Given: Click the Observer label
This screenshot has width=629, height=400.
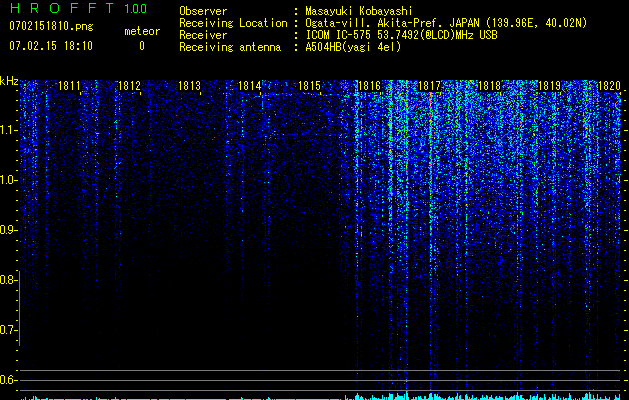Looking at the screenshot, I should pos(203,11).
